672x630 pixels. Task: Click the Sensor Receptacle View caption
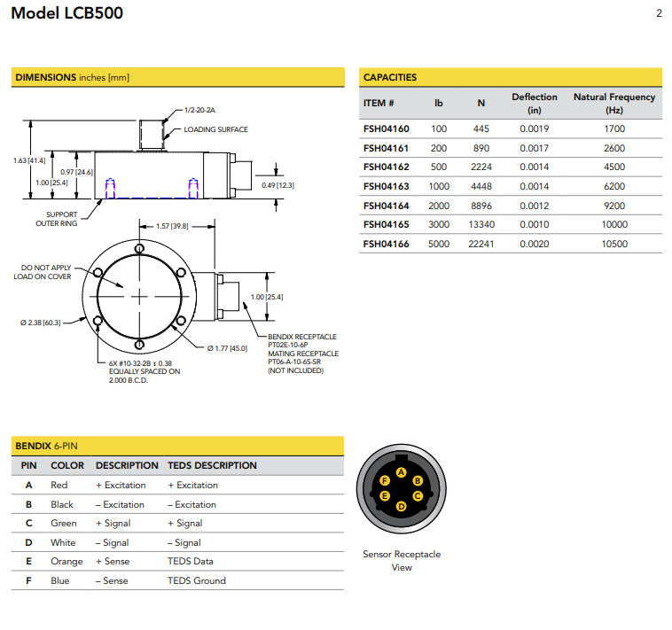pyautogui.click(x=402, y=561)
